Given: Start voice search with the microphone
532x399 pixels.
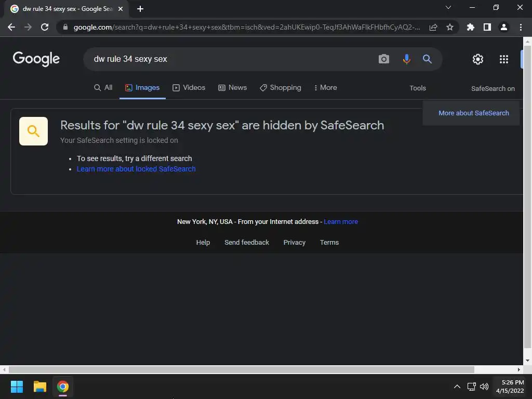Looking at the screenshot, I should 406,59.
